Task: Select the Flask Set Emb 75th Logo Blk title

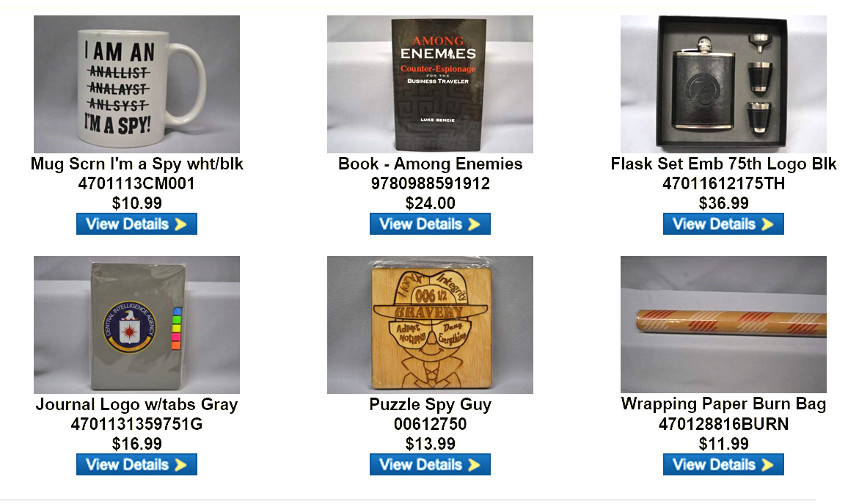Action: pos(723,164)
